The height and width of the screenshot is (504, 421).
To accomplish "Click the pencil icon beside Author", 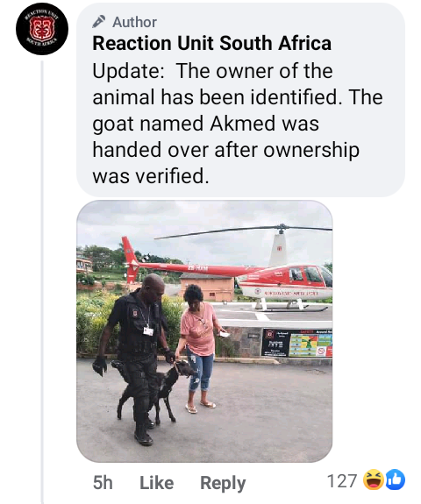I will point(99,22).
